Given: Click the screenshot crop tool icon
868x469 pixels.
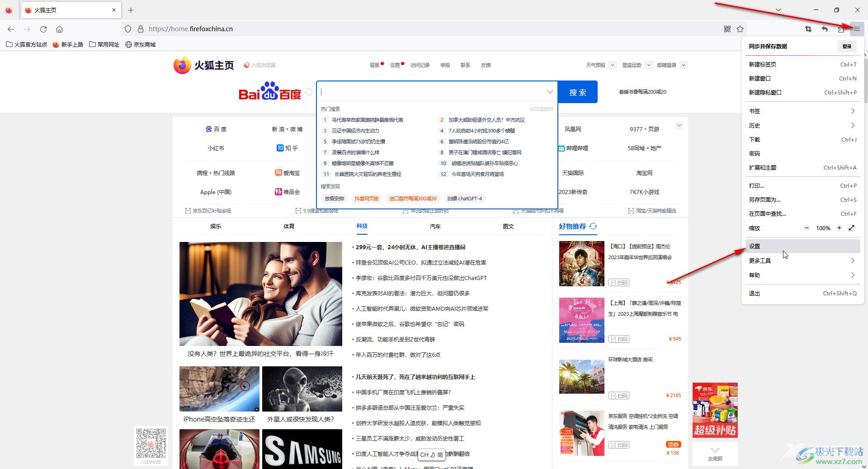Looking at the screenshot, I should coord(808,29).
